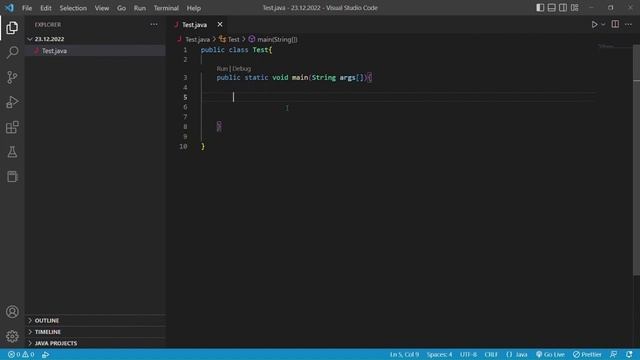
Task: Open notifications bell in status bar
Action: [x=629, y=354]
